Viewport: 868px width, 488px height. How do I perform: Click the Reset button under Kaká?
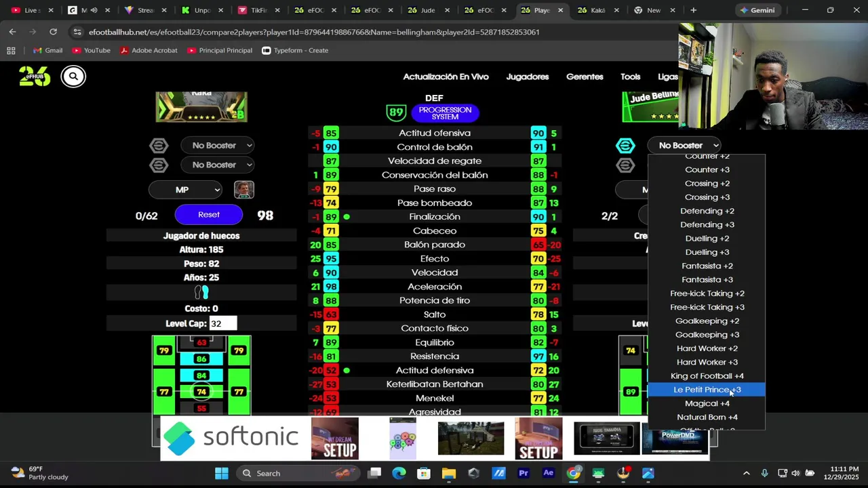click(209, 215)
